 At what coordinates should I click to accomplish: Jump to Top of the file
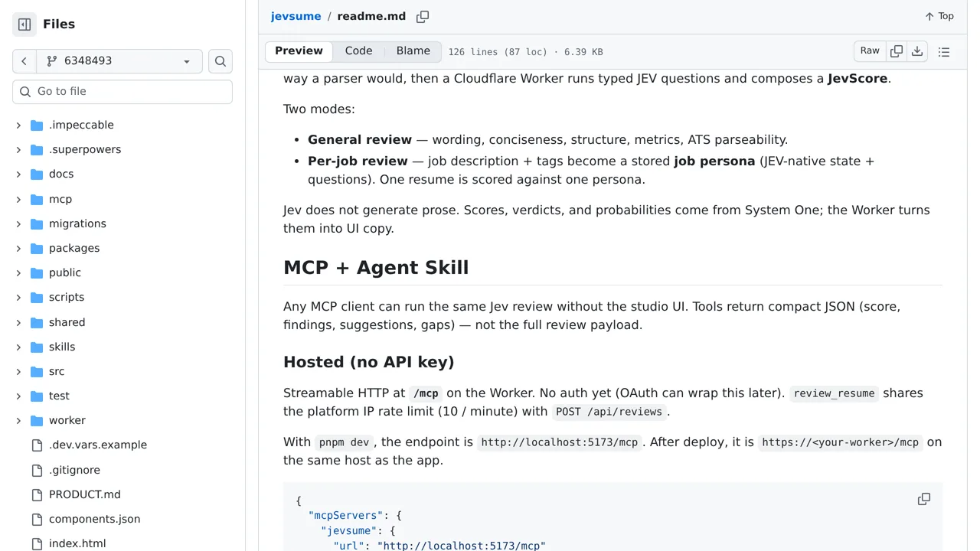tap(939, 16)
